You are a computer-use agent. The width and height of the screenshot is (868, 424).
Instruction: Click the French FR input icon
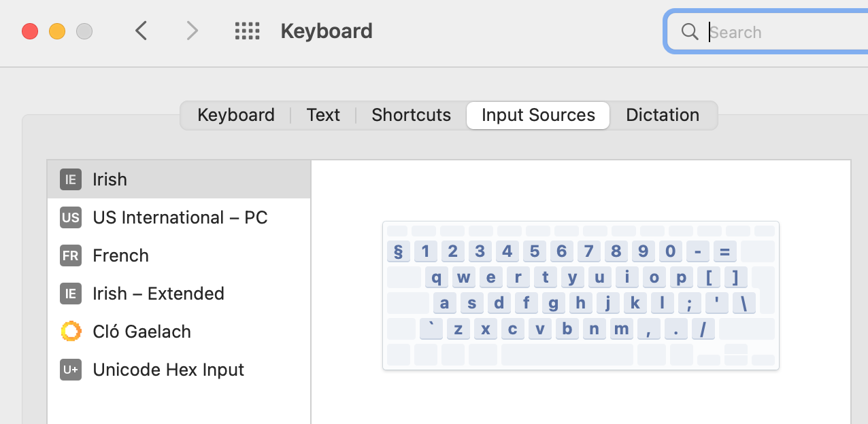point(70,255)
